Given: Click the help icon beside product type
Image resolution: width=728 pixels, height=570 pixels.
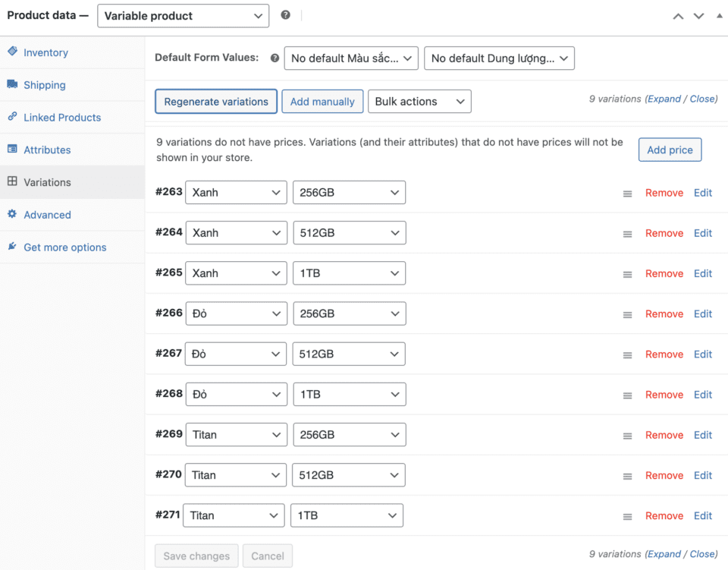Looking at the screenshot, I should click(286, 15).
